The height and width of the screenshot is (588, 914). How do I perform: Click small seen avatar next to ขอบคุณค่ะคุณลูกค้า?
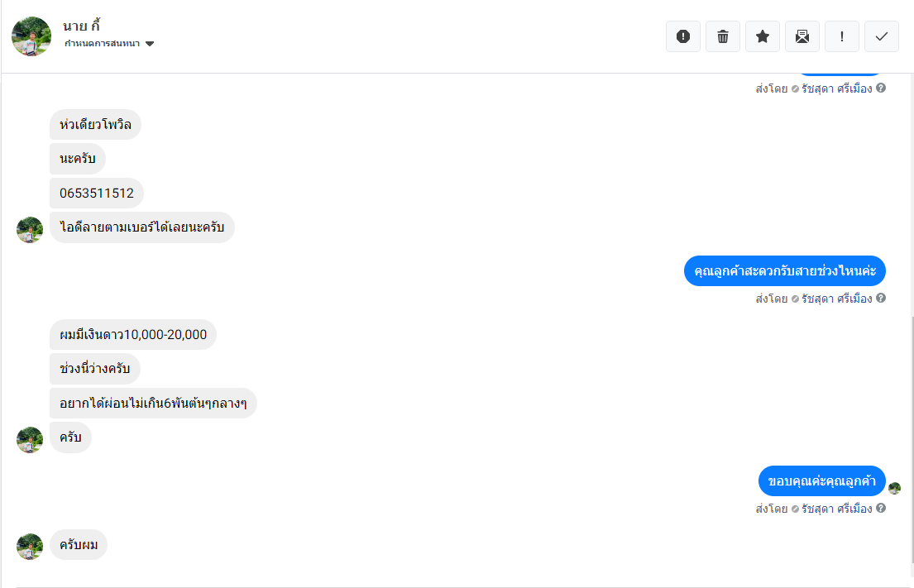click(894, 488)
